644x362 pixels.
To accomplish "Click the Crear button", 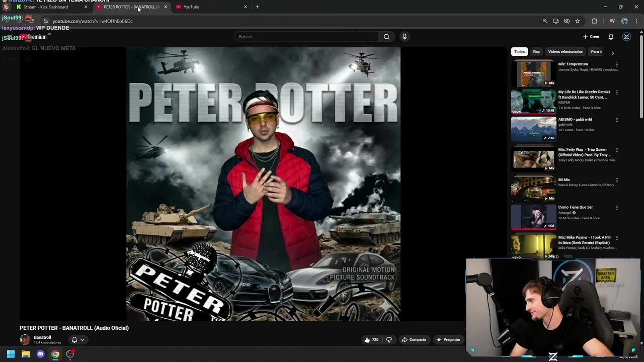I will tap(591, 37).
